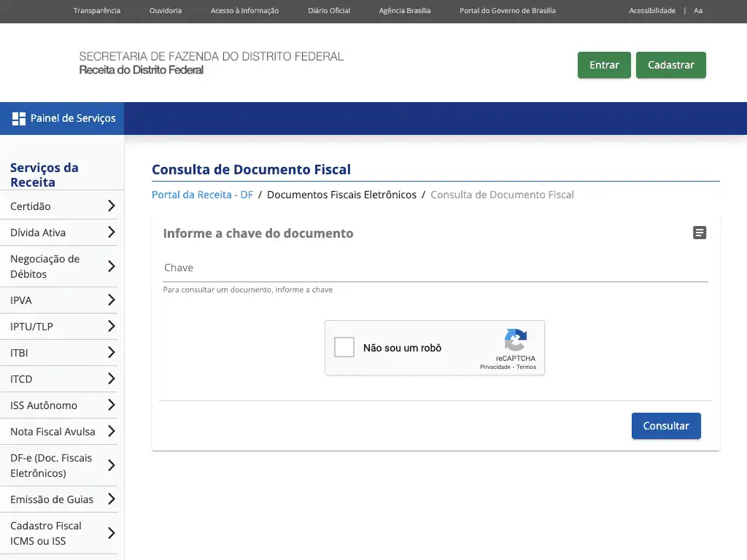Viewport: 747px width, 560px height.
Task: Open the reCAPTCHA Privacidade link
Action: click(495, 367)
